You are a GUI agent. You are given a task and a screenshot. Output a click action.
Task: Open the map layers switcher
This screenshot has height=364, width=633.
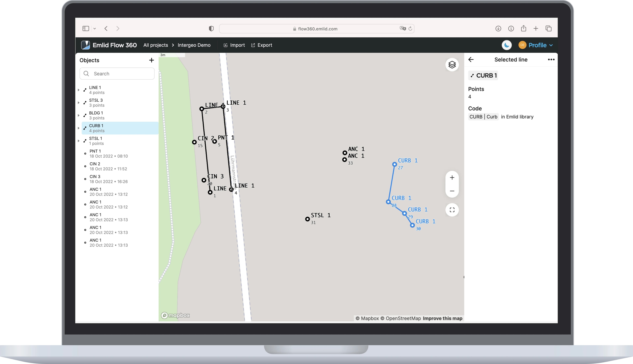point(452,65)
